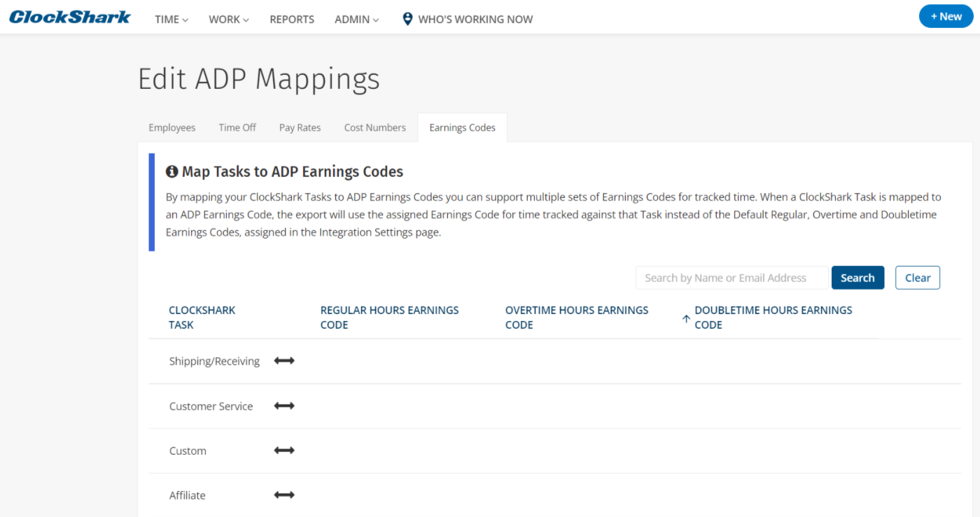The image size is (980, 517).
Task: Open the TIME dropdown menu
Action: pyautogui.click(x=171, y=20)
